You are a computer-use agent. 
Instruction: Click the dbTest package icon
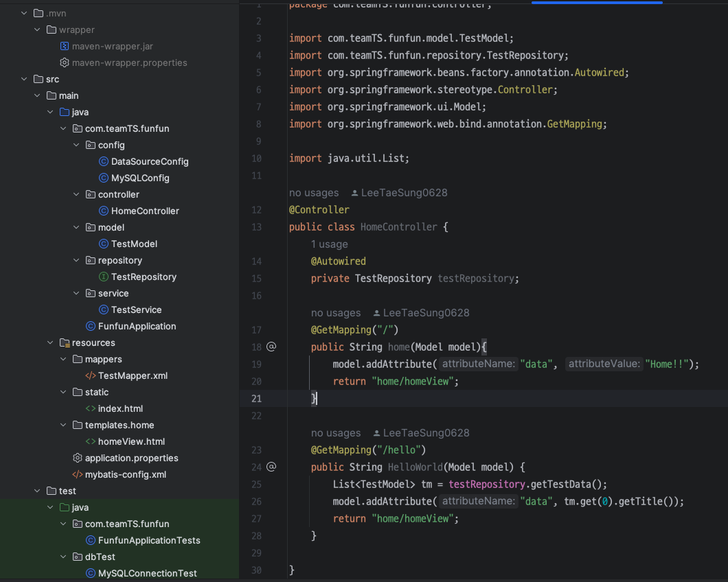(78, 557)
